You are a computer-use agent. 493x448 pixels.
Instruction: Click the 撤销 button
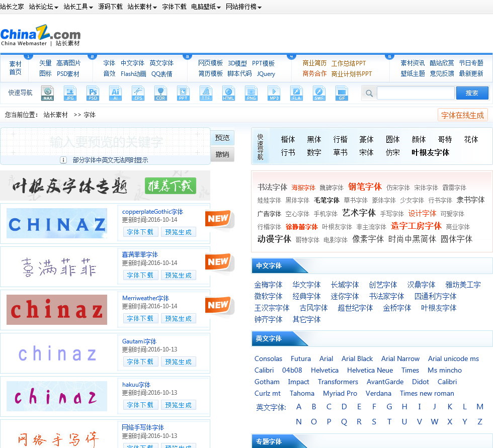pyautogui.click(x=222, y=154)
